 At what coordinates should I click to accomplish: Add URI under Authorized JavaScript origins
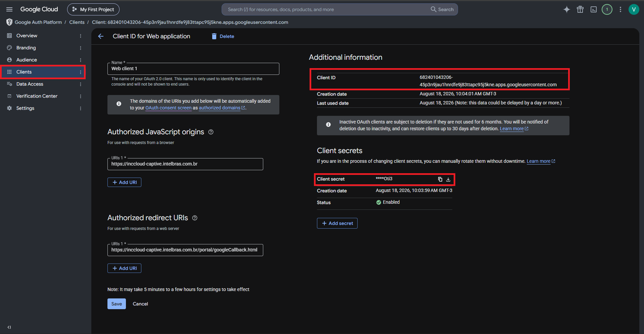124,182
